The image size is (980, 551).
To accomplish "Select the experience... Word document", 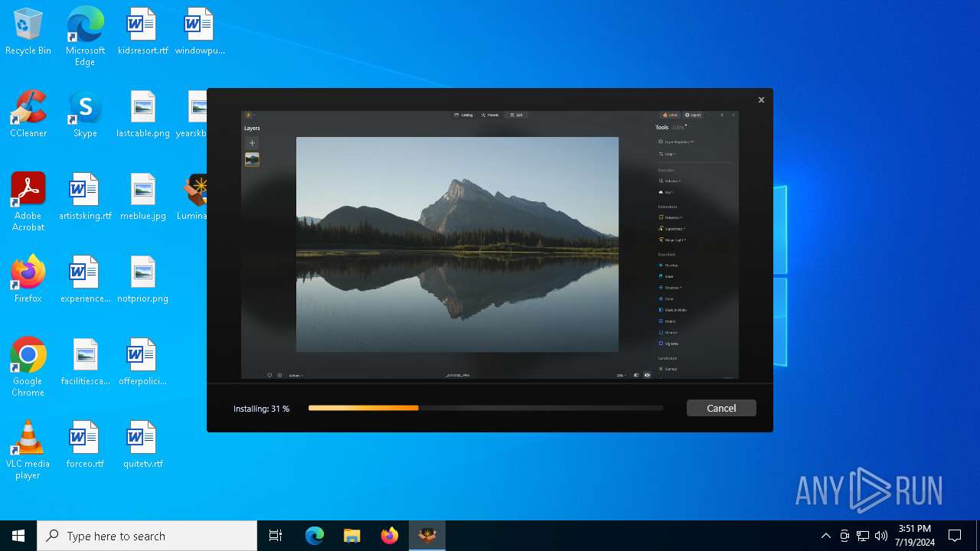I will point(85,280).
